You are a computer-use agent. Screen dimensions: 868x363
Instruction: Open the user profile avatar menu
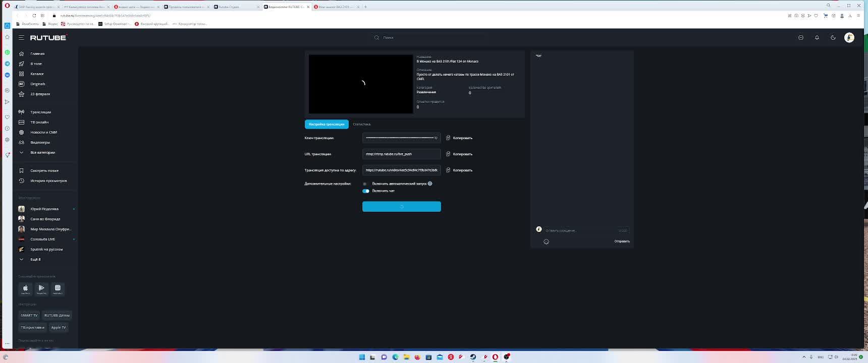(x=849, y=37)
